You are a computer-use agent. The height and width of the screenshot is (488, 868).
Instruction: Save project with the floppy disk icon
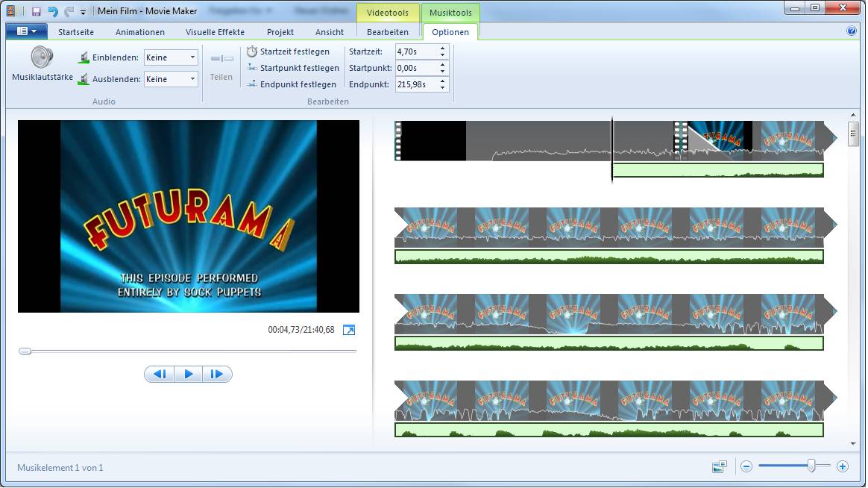(x=37, y=11)
